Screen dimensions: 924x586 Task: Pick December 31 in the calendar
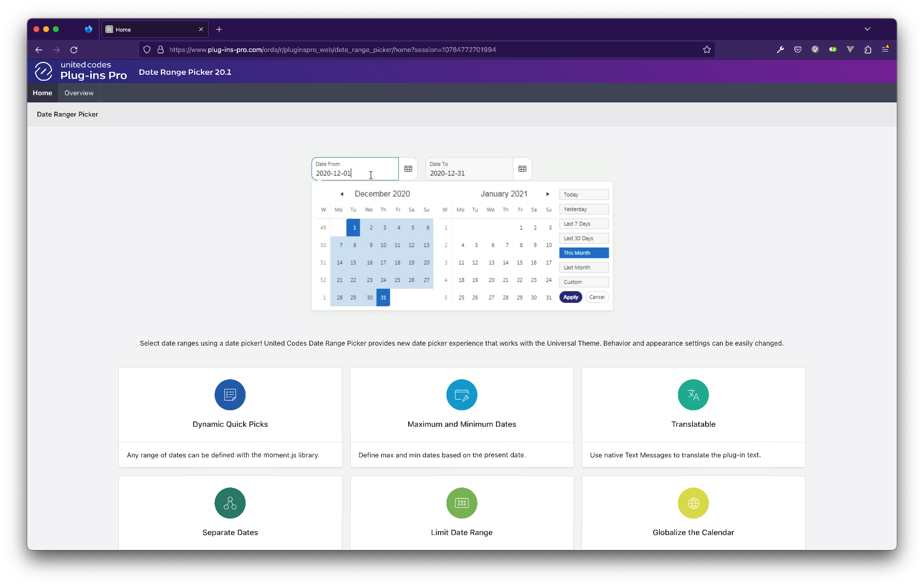click(383, 298)
